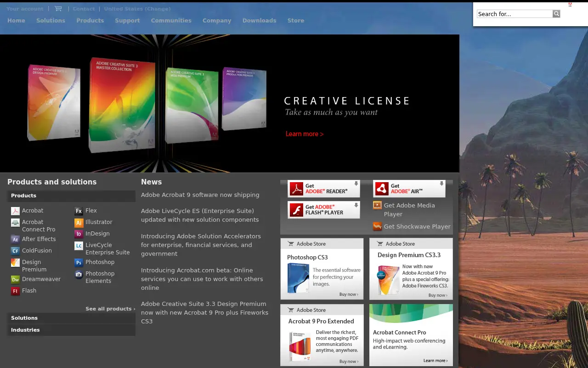Open the Dreamweaver product icon
This screenshot has width=588, height=368.
click(15, 280)
